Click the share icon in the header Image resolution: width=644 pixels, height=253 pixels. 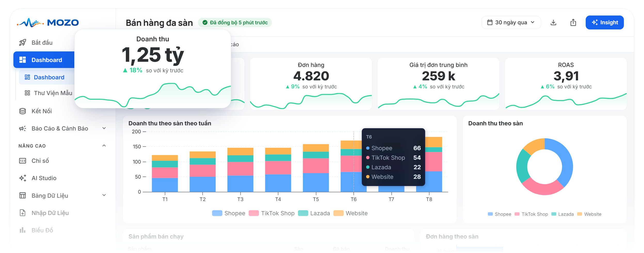tap(573, 22)
